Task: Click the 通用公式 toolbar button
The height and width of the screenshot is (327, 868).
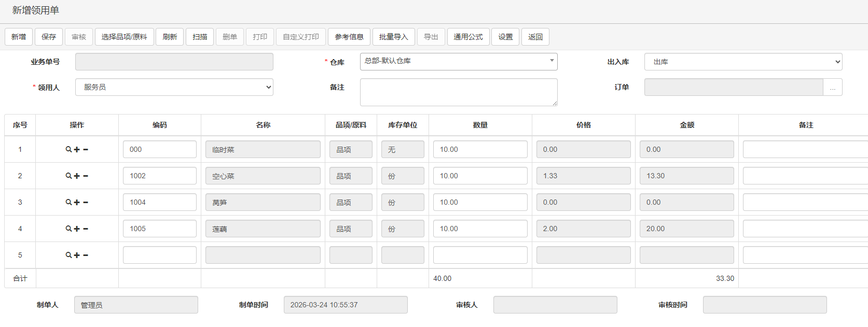Action: pos(468,37)
